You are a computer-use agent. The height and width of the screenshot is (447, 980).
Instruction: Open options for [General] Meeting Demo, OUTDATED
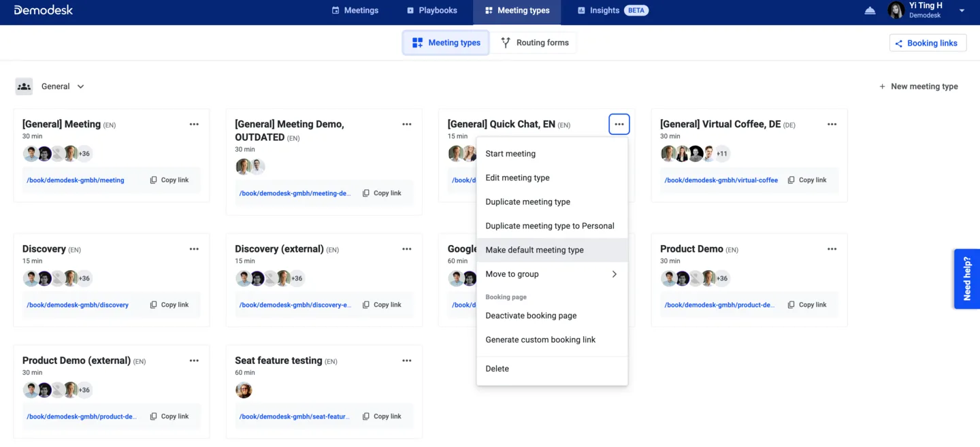pos(407,125)
